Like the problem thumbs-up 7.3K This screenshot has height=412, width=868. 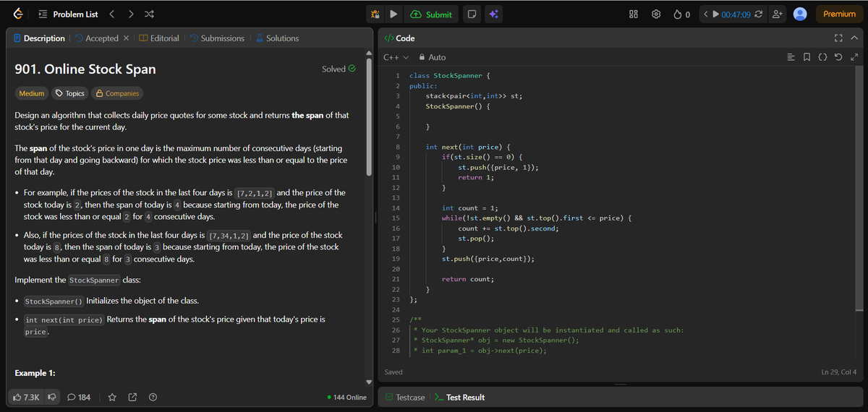point(27,397)
